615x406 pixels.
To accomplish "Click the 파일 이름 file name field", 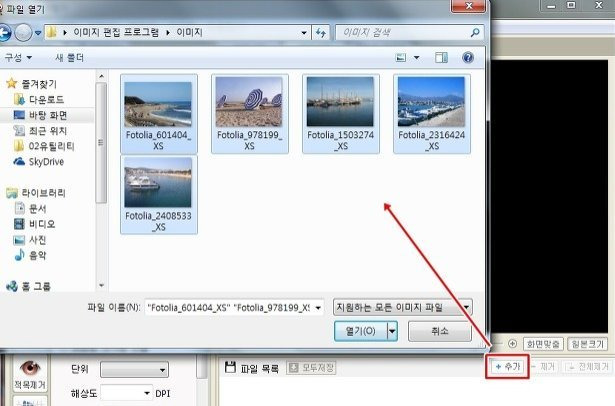I will point(229,308).
